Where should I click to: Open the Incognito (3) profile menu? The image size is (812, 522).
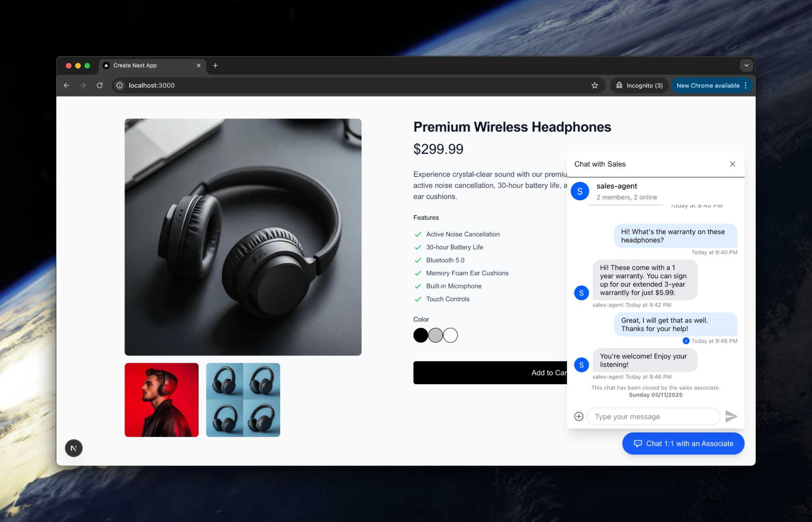coord(639,85)
